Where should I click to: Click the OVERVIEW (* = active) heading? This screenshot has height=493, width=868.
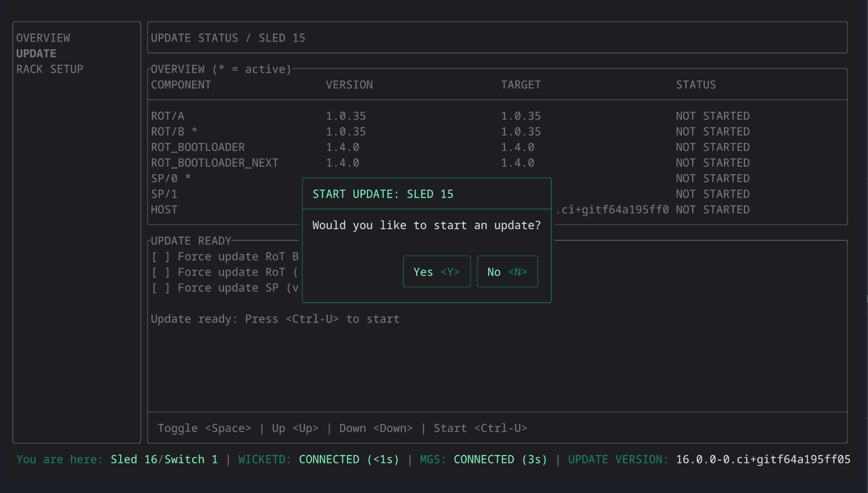pos(221,69)
